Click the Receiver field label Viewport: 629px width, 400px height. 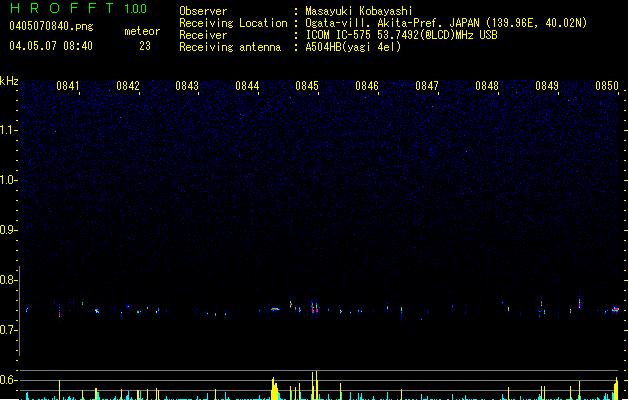(203, 35)
